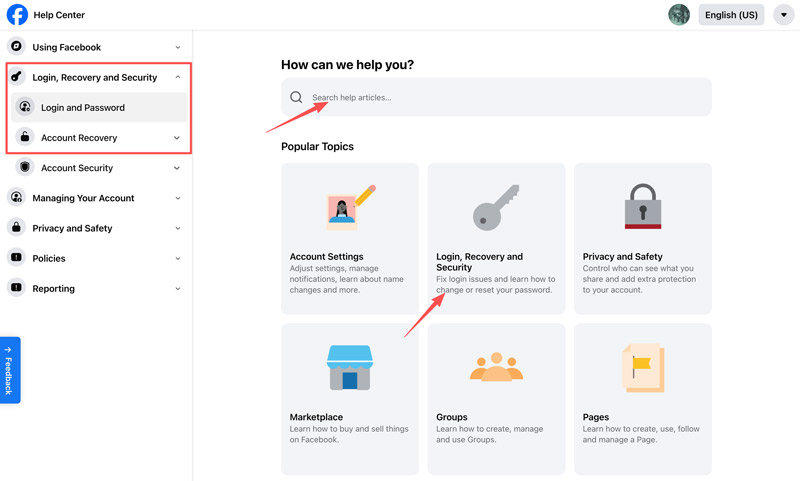Viewport: 800px width, 481px height.
Task: Expand the Policies chevron
Action: tap(178, 259)
